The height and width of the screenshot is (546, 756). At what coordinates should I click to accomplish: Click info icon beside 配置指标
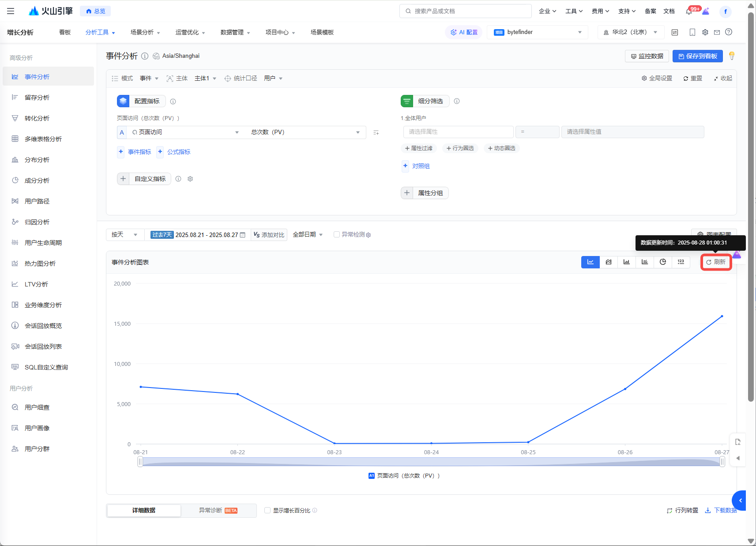click(x=173, y=102)
